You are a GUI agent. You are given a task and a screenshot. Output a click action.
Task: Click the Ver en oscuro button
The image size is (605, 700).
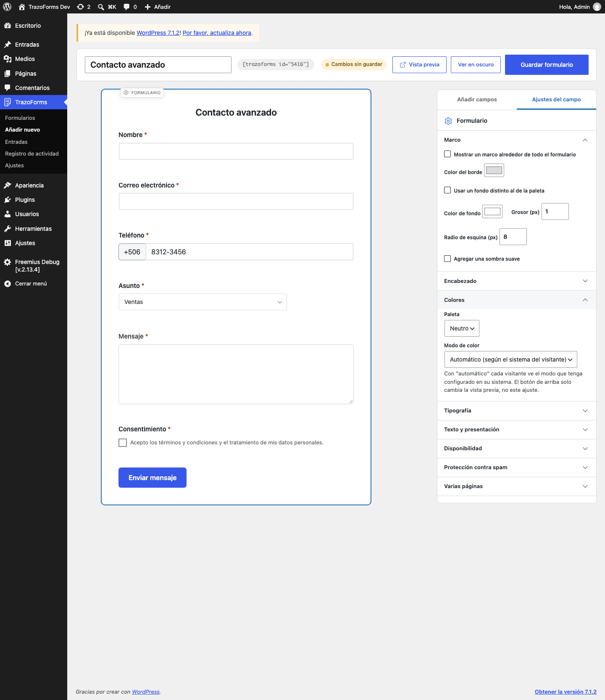pyautogui.click(x=476, y=65)
